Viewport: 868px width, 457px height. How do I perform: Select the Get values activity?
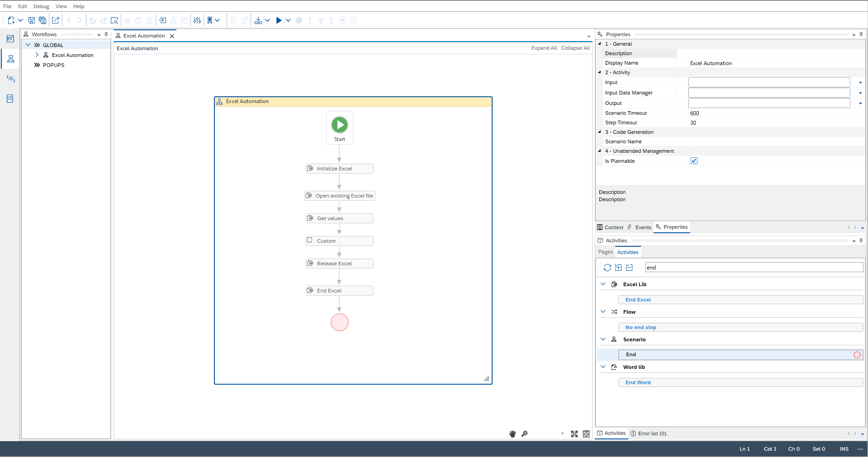point(340,218)
